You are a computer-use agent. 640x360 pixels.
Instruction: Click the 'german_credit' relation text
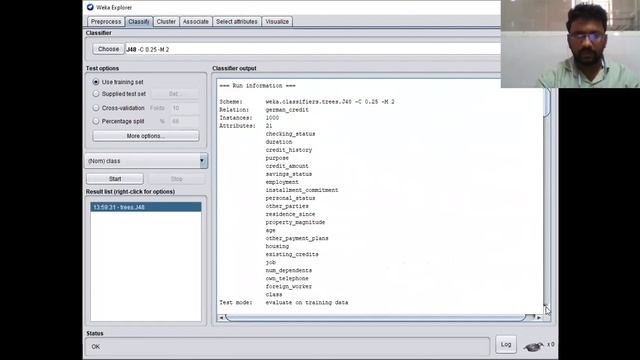(x=287, y=110)
